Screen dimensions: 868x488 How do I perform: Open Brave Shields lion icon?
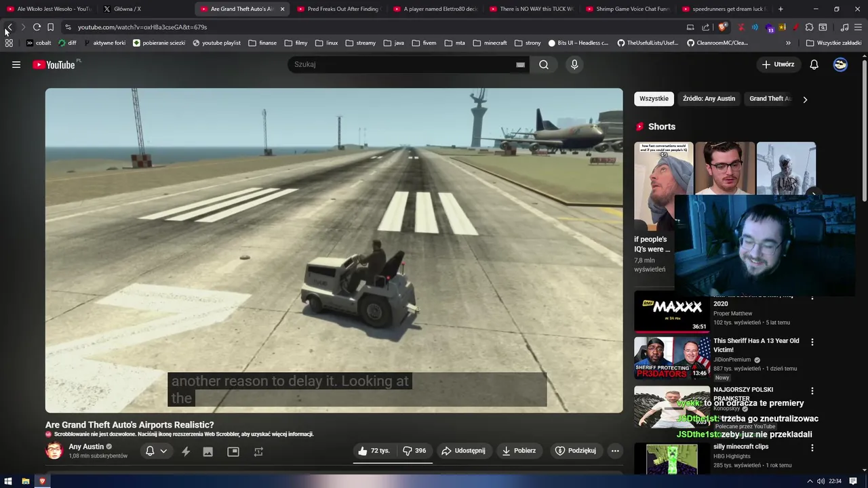[x=723, y=27]
